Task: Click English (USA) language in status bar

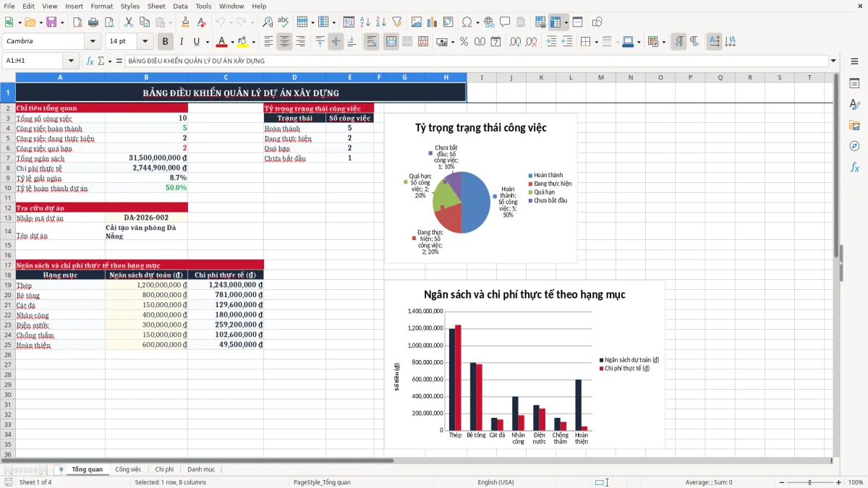Action: (495, 482)
